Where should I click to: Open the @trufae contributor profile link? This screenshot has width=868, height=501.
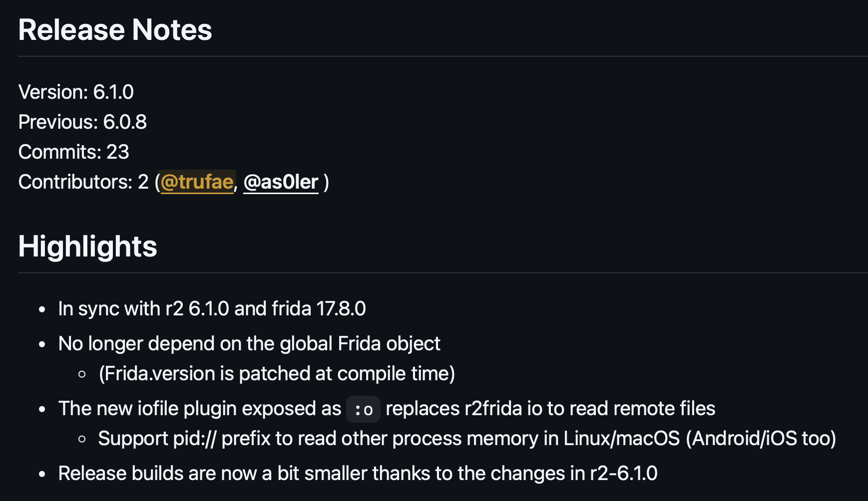(197, 182)
